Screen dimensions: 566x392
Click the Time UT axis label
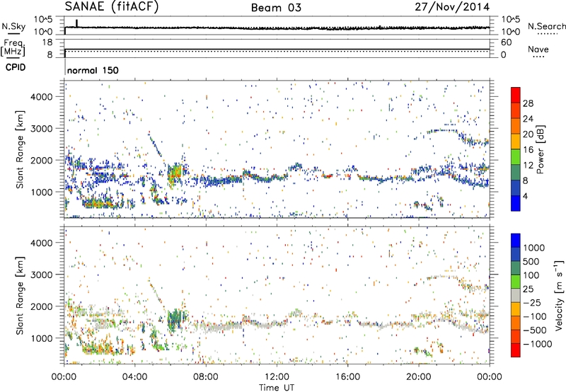tap(277, 387)
